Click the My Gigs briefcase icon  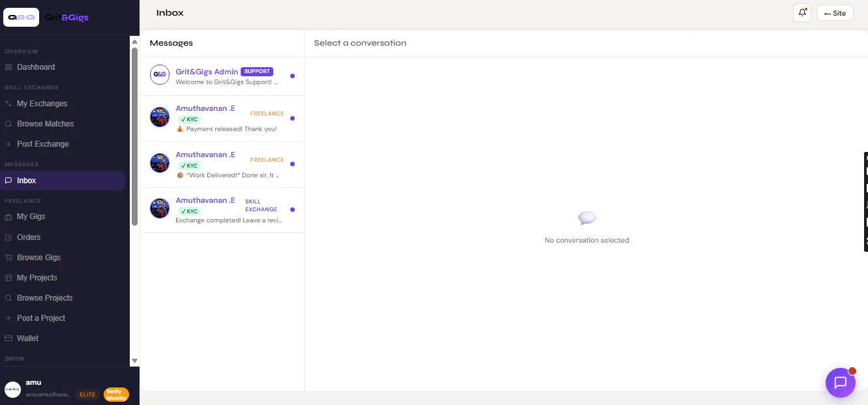coord(8,217)
